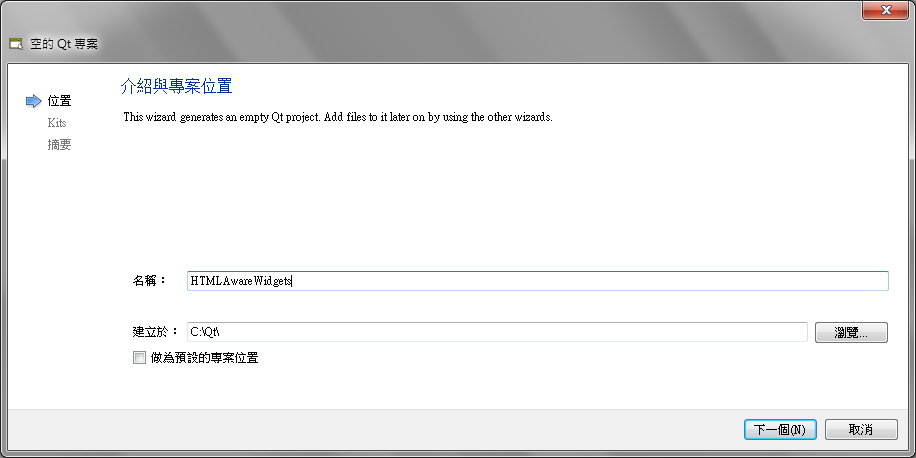Select the 摘要 wizard step

[x=60, y=145]
